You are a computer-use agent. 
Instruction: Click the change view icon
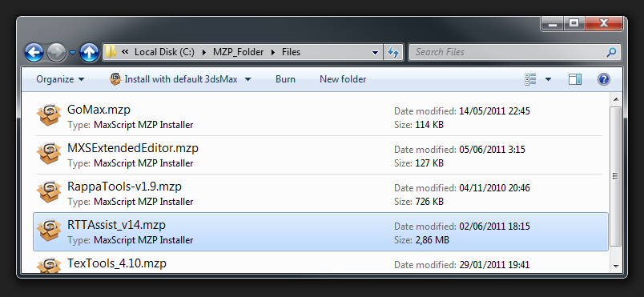[x=530, y=79]
